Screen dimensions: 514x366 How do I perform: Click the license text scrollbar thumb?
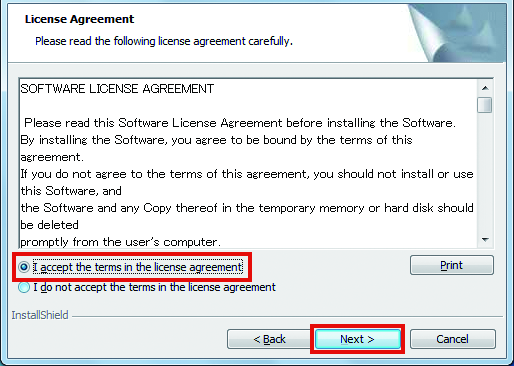click(x=485, y=105)
